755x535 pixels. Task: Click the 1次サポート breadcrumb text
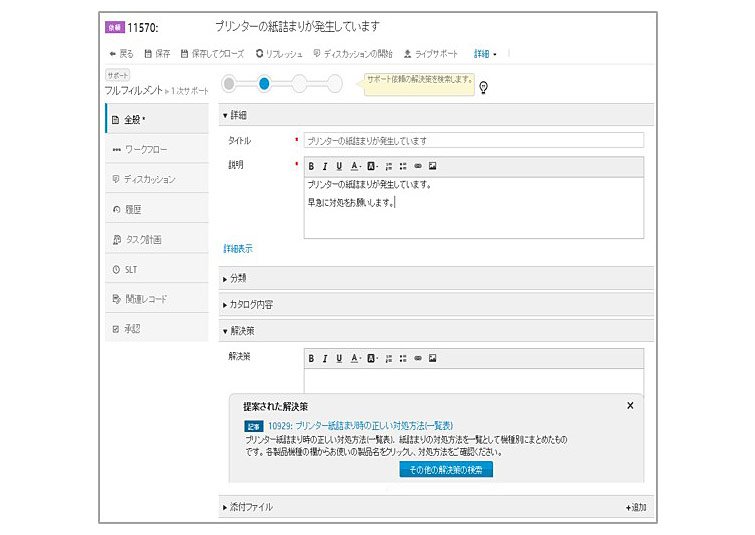(x=189, y=91)
